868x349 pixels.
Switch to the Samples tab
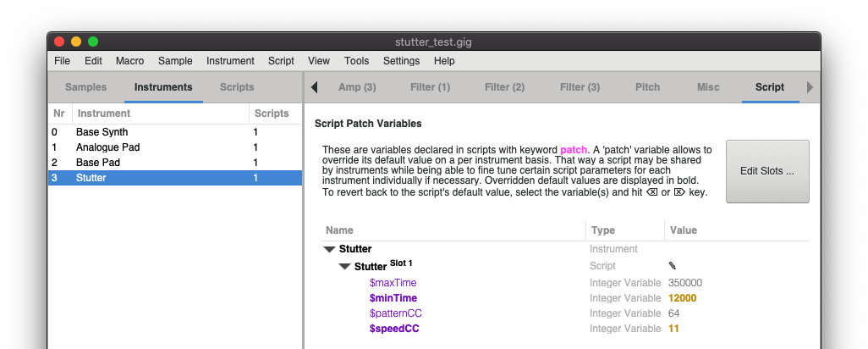click(x=85, y=87)
